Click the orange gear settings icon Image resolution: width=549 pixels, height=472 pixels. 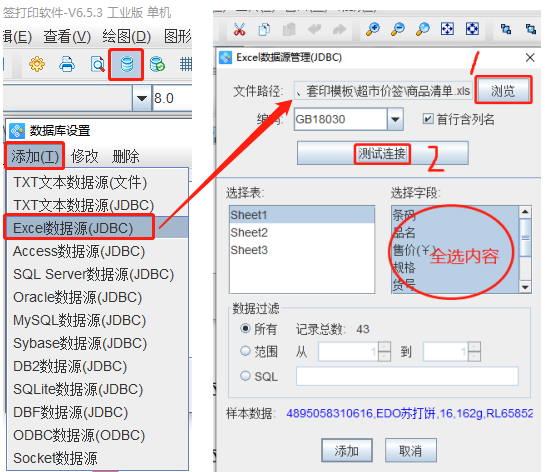37,64
